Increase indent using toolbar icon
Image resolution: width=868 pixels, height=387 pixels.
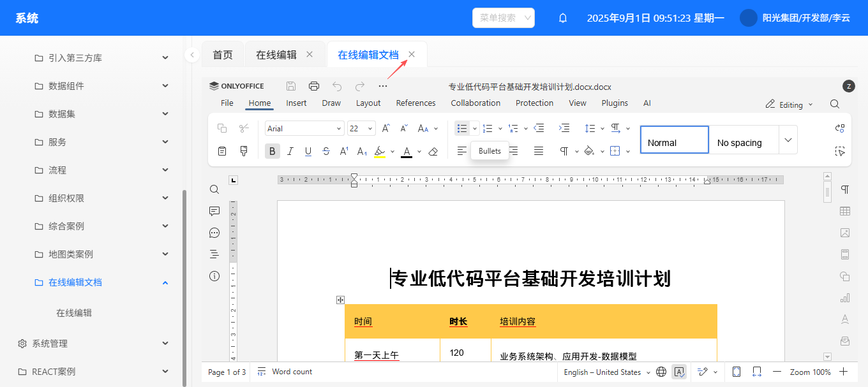pos(564,128)
